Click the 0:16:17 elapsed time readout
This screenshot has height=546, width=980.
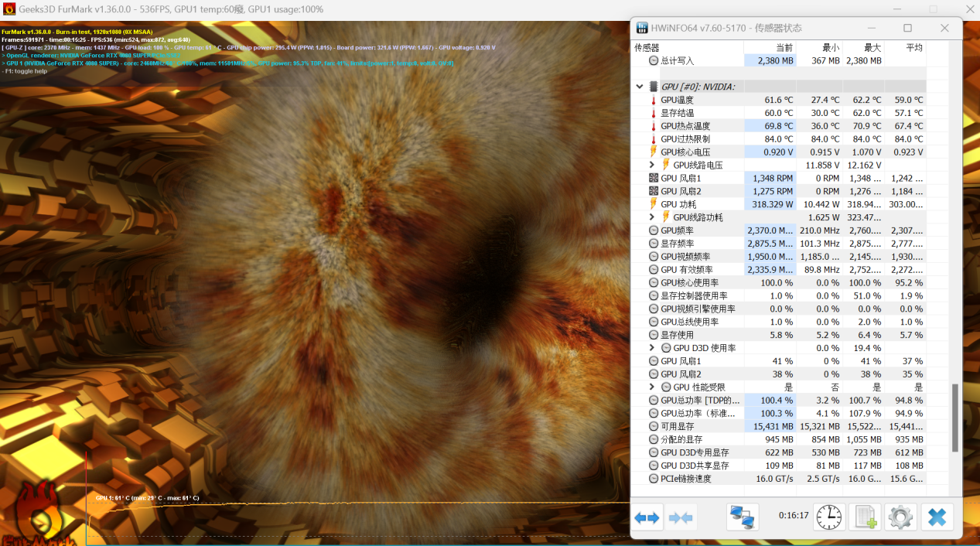794,515
